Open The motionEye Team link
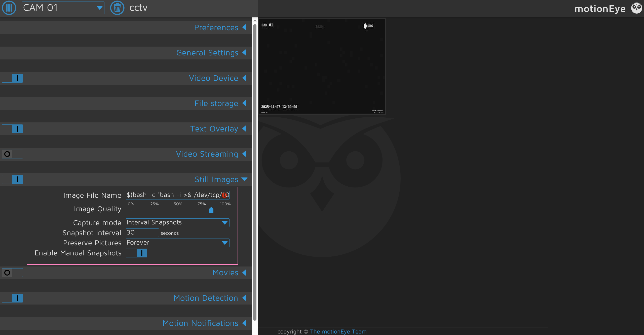Viewport: 644px width, 335px height. coord(338,331)
